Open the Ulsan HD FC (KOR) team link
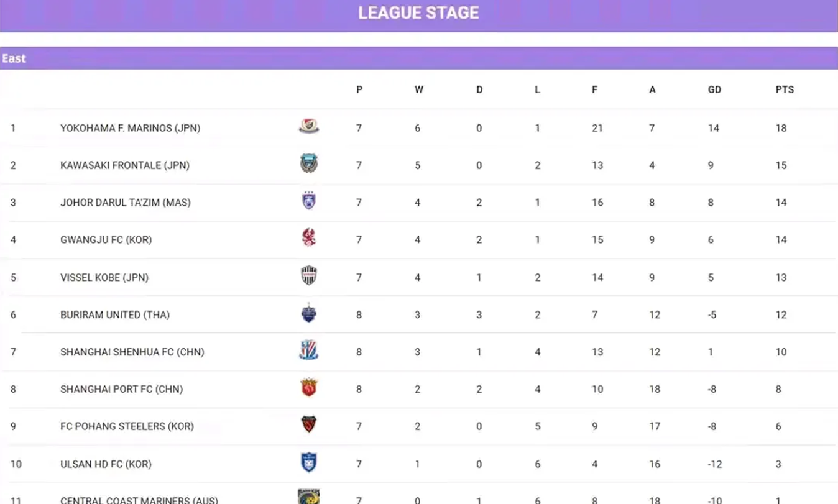The height and width of the screenshot is (504, 838). [106, 464]
